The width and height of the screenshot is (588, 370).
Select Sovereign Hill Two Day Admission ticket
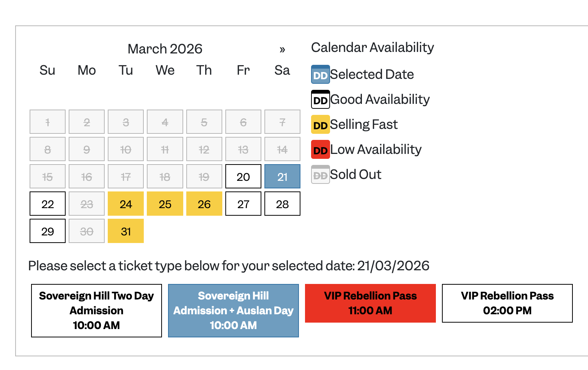[96, 310]
